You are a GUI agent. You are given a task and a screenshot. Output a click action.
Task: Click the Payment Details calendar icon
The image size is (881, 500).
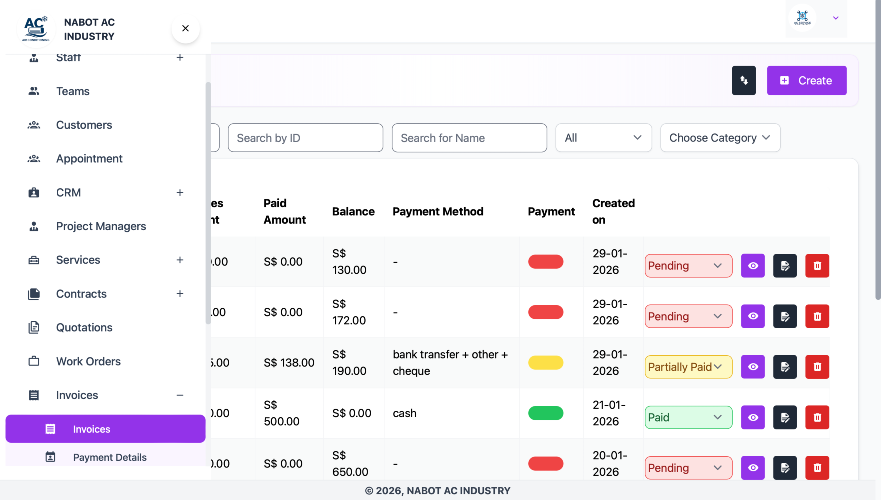point(50,457)
